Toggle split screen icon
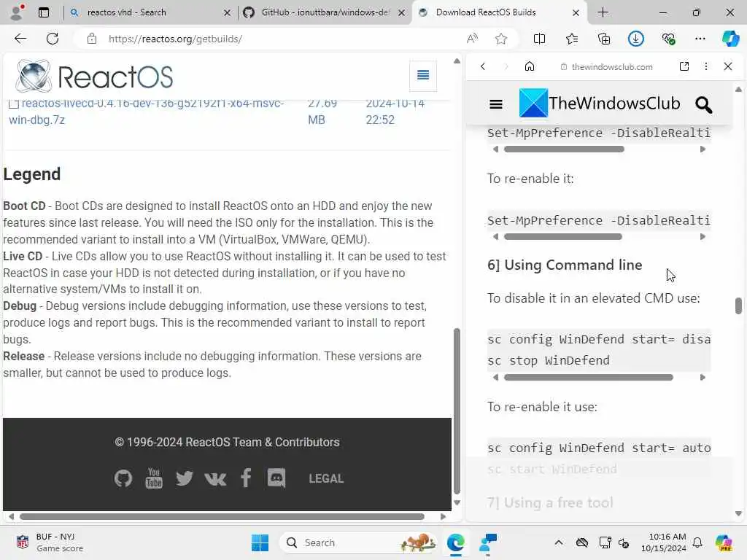Image resolution: width=747 pixels, height=560 pixels. (x=539, y=39)
